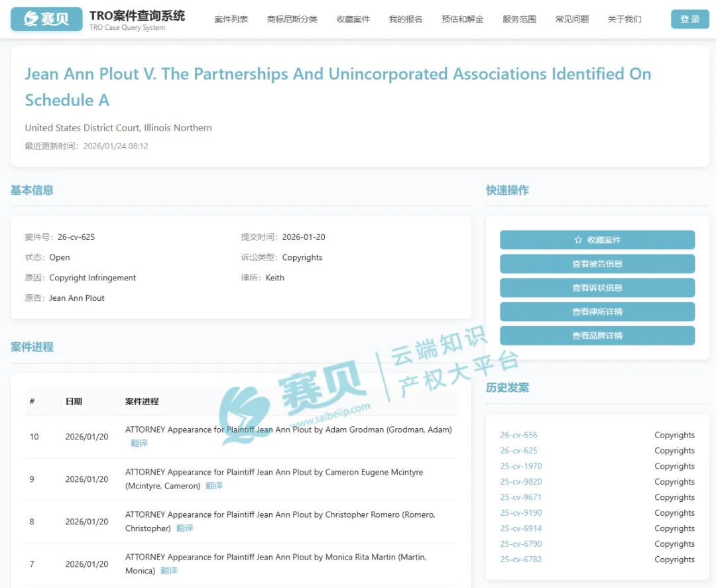Click 翻译 on the Monica Rita Martin entry
The width and height of the screenshot is (716, 588).
168,570
